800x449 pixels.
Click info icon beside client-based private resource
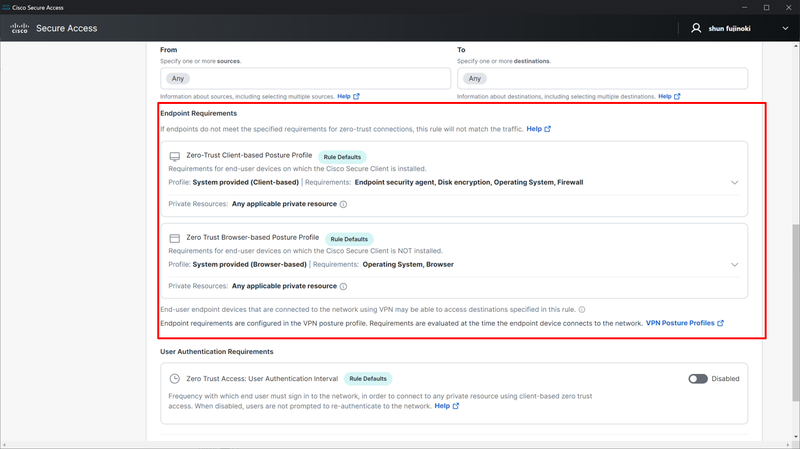click(343, 204)
